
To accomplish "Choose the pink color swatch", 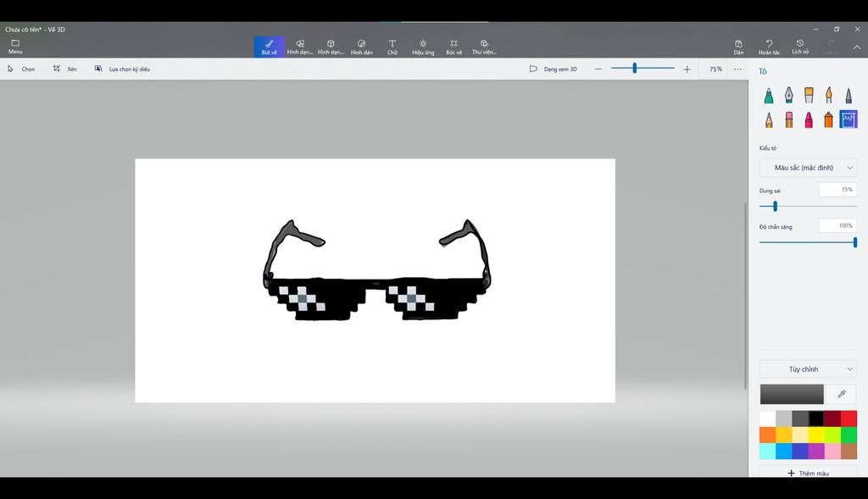I will 832,452.
